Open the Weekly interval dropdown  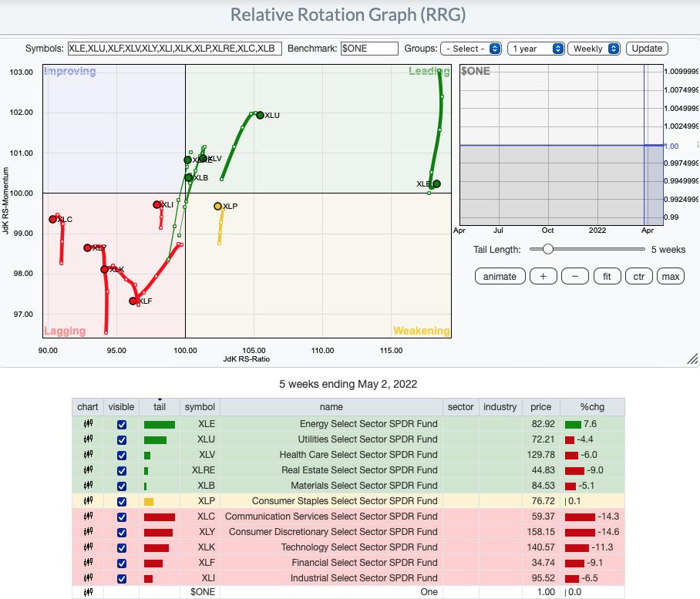click(594, 49)
